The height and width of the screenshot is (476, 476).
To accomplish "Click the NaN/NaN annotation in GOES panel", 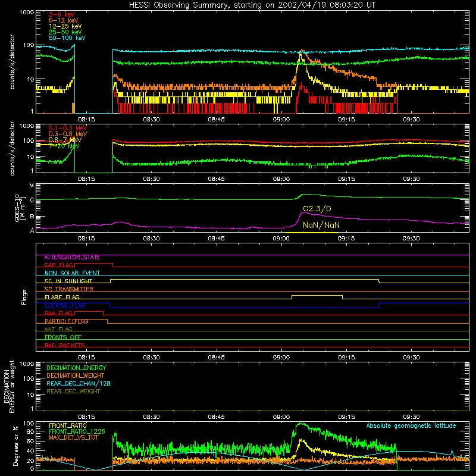I will [x=321, y=225].
